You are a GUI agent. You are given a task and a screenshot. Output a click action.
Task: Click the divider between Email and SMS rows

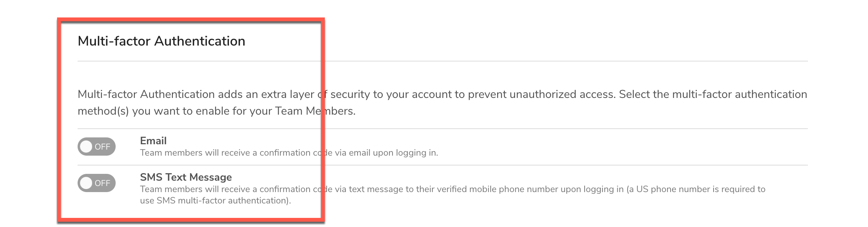click(x=442, y=165)
